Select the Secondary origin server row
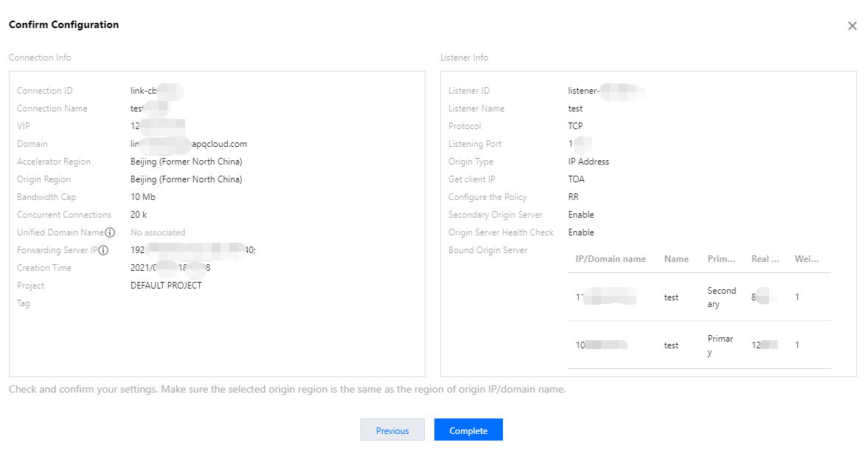The image size is (868, 476). click(698, 297)
